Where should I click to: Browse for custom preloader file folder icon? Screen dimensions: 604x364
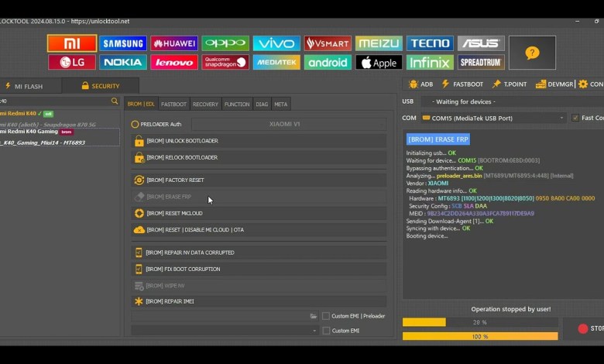314,316
